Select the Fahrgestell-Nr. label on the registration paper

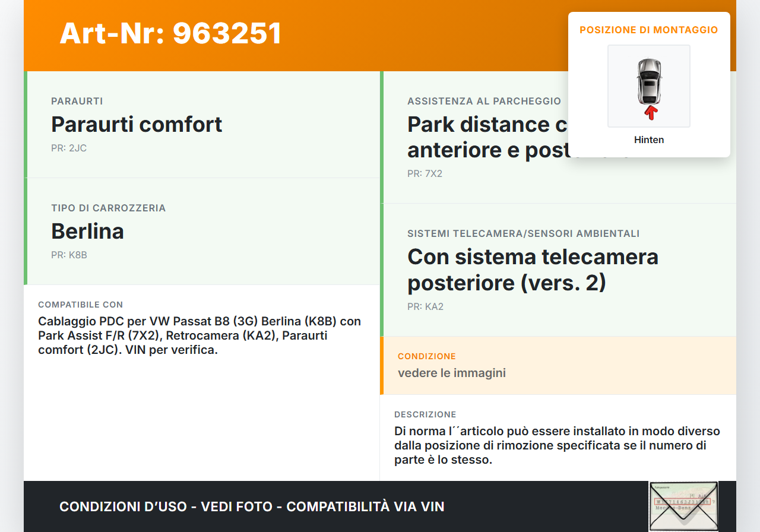click(662, 487)
